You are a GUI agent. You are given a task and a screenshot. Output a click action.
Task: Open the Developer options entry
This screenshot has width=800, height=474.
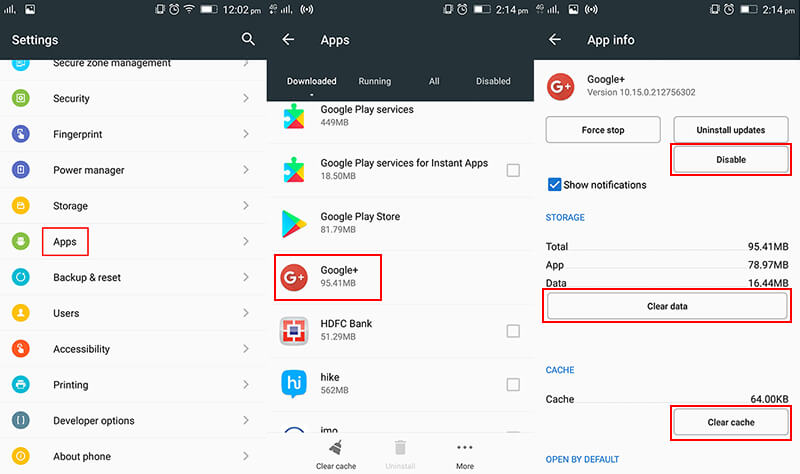coord(133,420)
